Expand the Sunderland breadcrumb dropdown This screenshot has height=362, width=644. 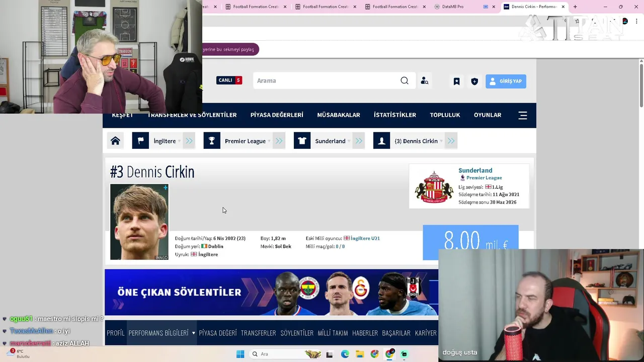349,141
